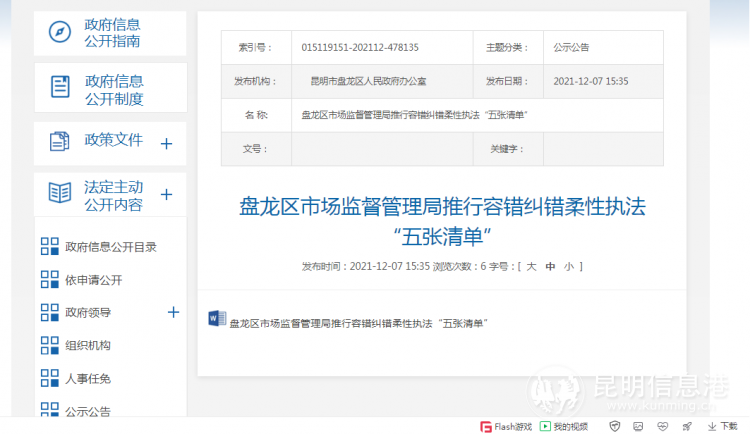
Task: Click the shield security icon in status bar
Action: click(x=615, y=426)
